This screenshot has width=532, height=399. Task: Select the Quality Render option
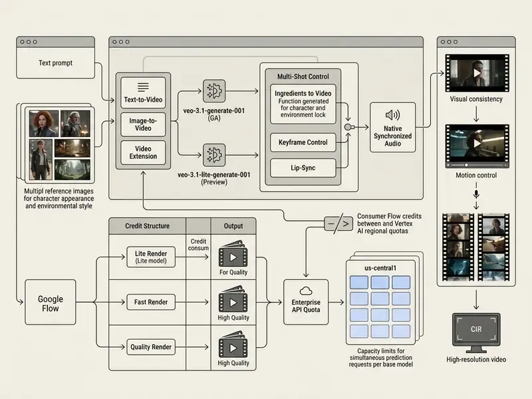151,347
